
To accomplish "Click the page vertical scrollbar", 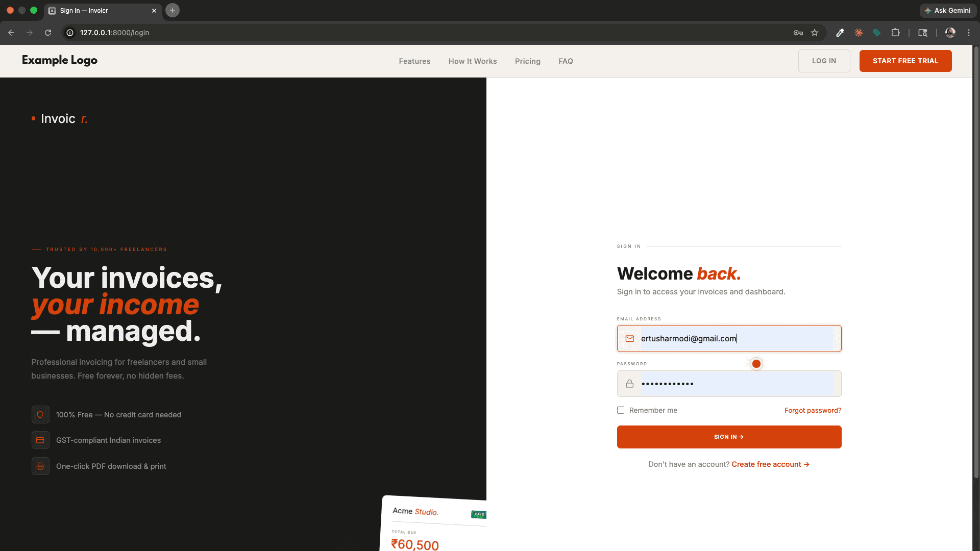I will coord(976,263).
